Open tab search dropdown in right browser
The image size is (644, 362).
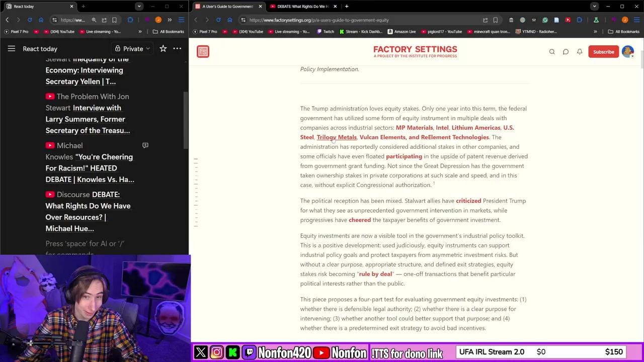(x=595, y=7)
